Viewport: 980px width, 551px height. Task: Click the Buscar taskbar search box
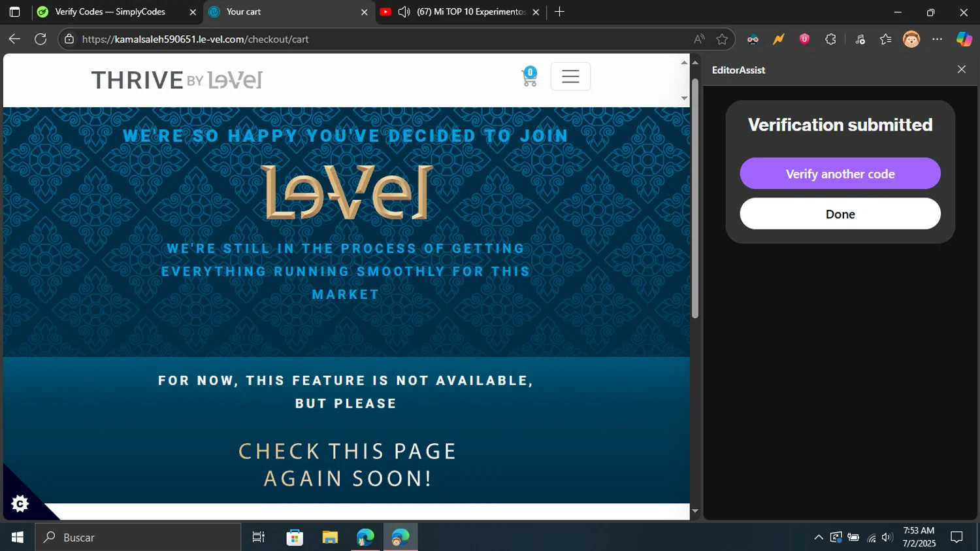pos(138,537)
